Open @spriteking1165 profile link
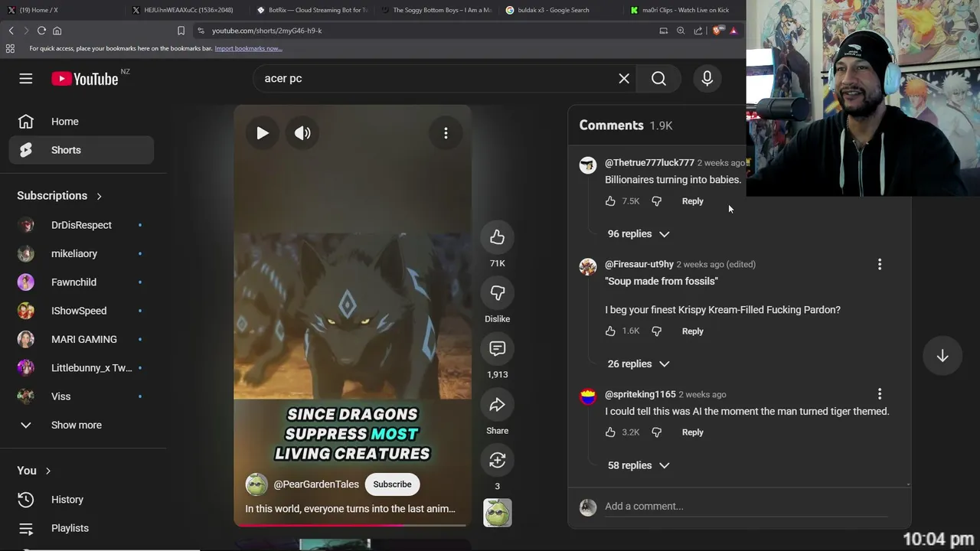Viewport: 980px width, 551px height. [x=640, y=394]
